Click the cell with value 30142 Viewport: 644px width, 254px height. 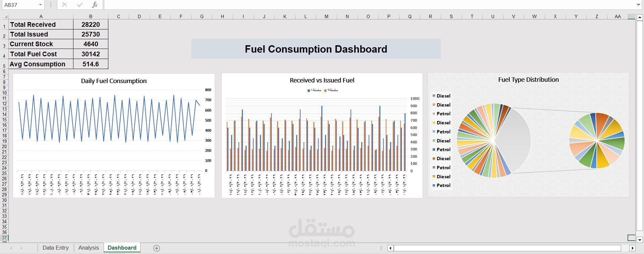[91, 54]
